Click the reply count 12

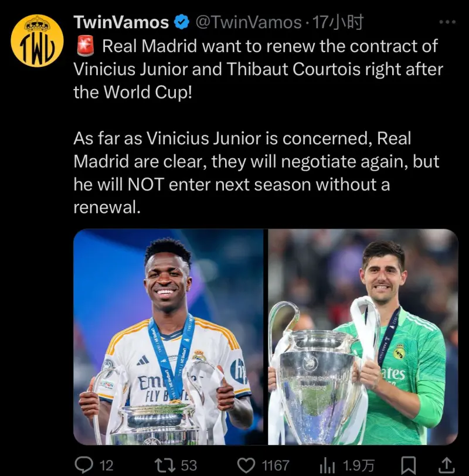coord(107,465)
